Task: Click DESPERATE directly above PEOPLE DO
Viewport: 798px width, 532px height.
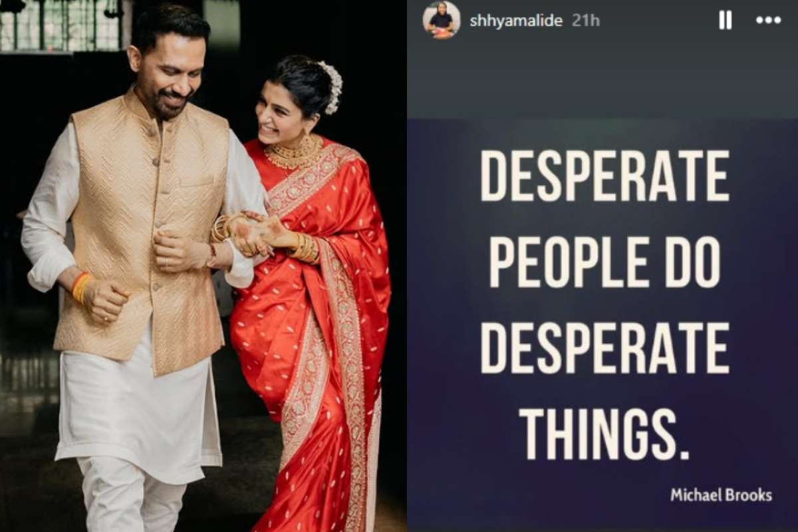Action: [x=604, y=174]
